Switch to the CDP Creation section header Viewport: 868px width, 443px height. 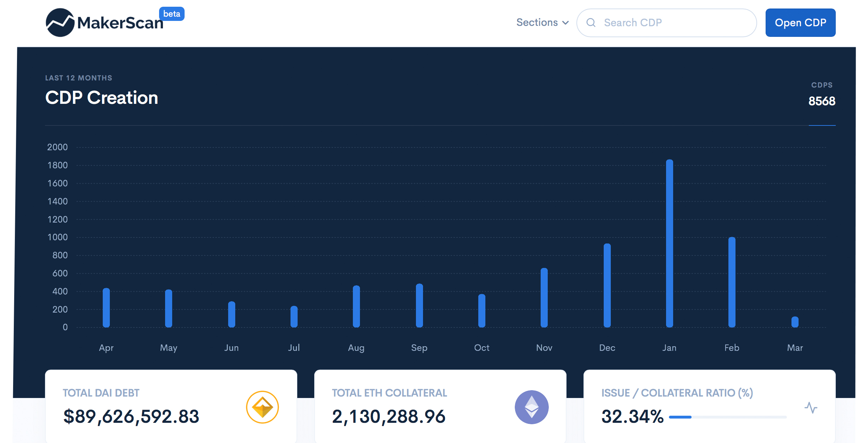coord(102,97)
